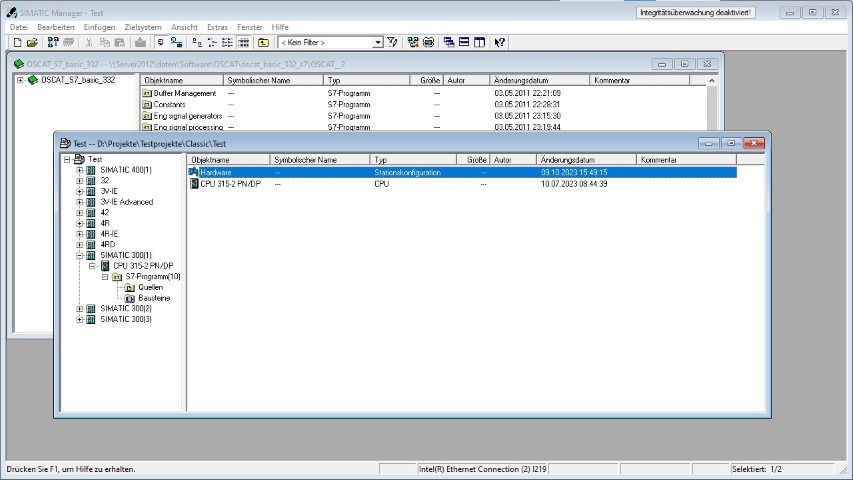Click the filter funnel icon
The image size is (853, 480).
(392, 42)
